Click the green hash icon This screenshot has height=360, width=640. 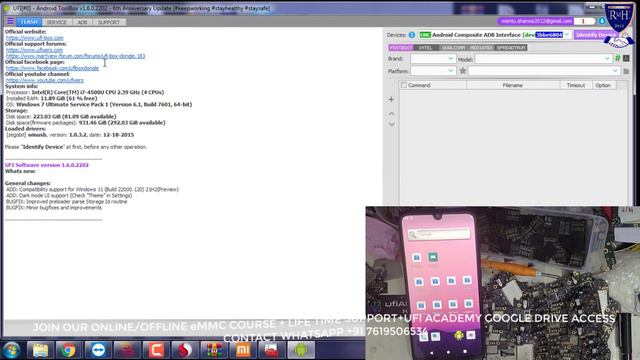point(618,59)
